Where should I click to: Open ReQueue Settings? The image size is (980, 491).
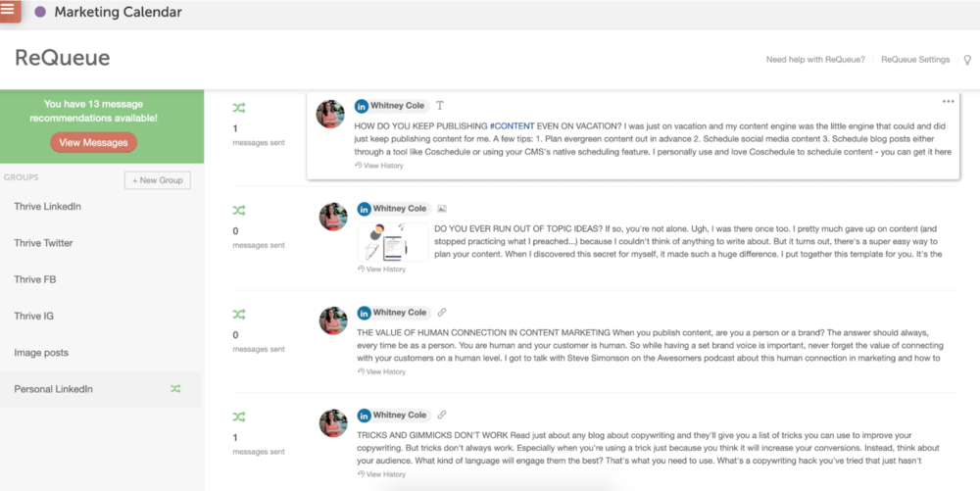click(x=915, y=60)
